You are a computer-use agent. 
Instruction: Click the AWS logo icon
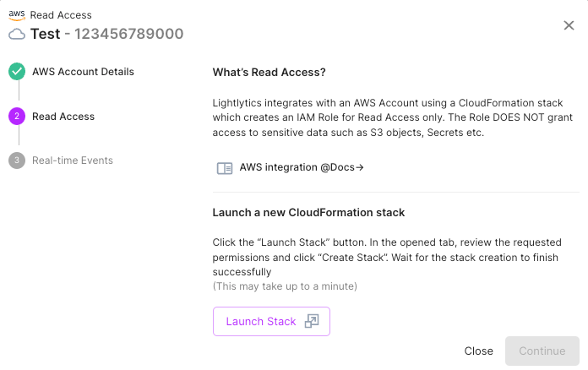pos(17,15)
